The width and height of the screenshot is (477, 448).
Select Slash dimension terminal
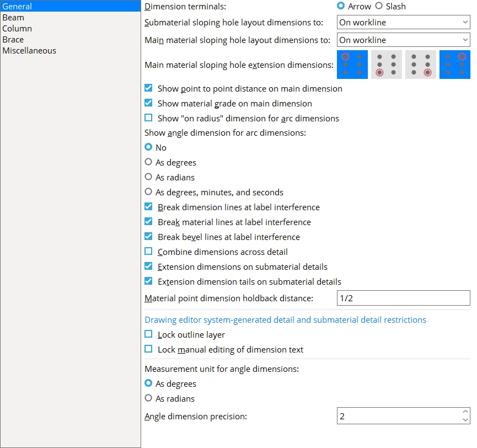[x=379, y=6]
